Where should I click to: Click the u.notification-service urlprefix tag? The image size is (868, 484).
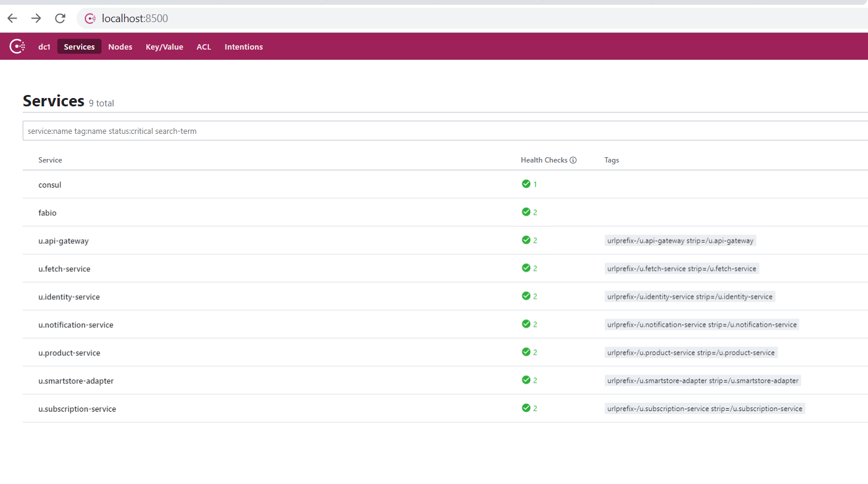(702, 324)
